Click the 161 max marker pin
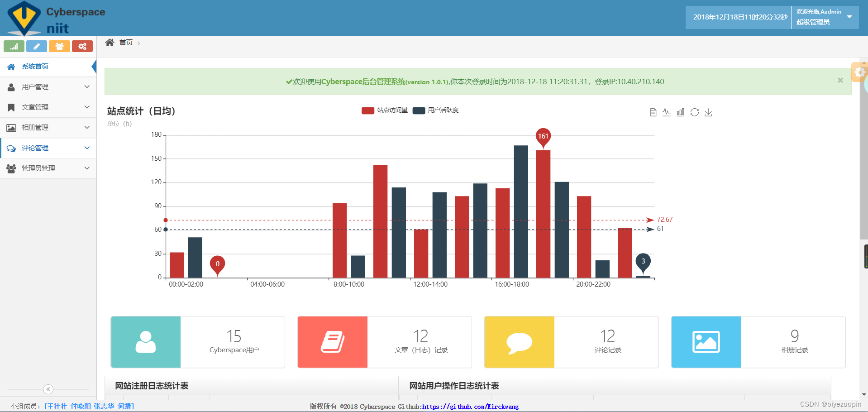 coord(543,138)
